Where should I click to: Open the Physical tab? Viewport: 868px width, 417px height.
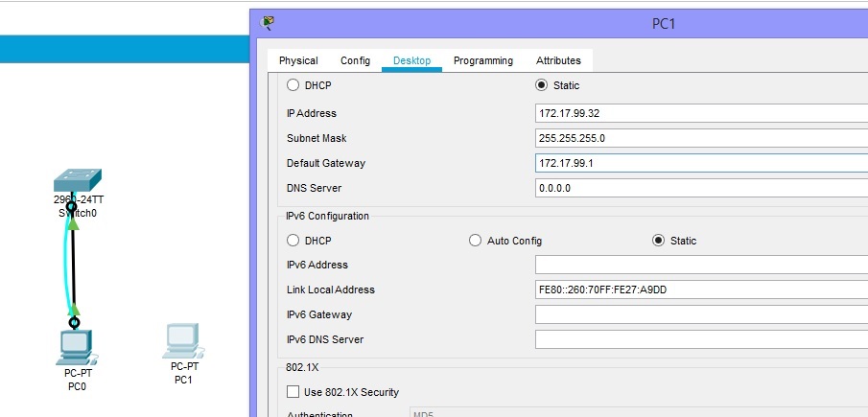298,60
